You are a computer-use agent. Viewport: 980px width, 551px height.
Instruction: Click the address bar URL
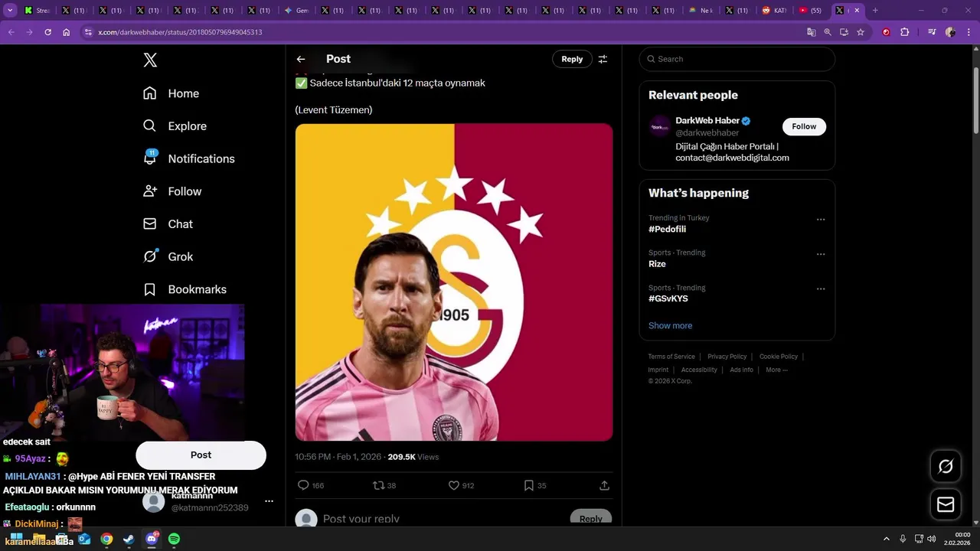pyautogui.click(x=180, y=32)
